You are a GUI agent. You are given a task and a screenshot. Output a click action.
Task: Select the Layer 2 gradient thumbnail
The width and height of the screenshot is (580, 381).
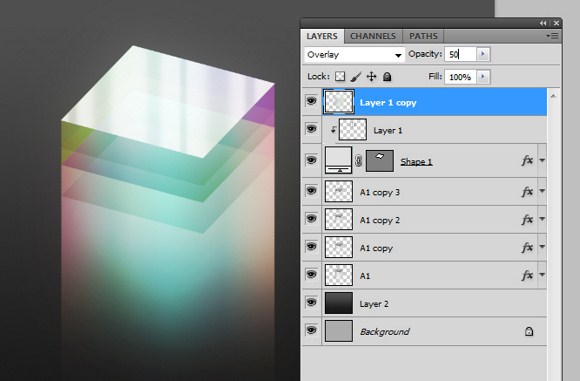[338, 303]
